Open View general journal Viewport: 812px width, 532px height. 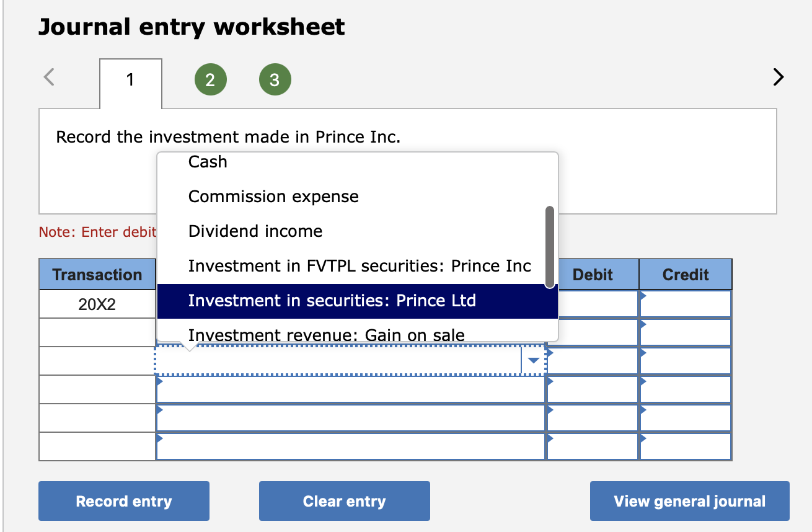[x=689, y=501]
